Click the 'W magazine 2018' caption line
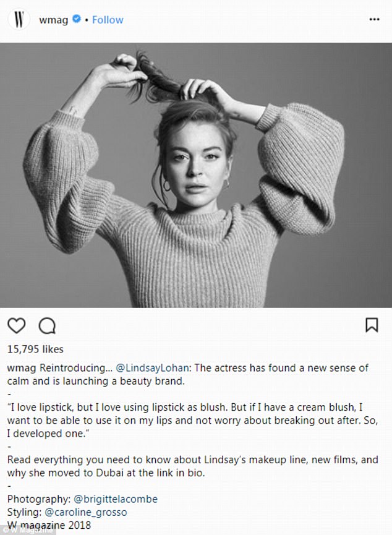 tap(49, 524)
